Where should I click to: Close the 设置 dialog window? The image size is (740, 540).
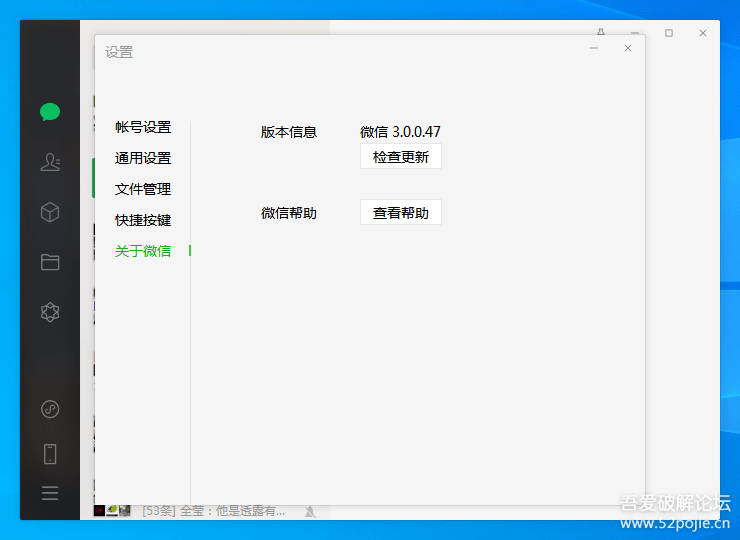[x=628, y=48]
